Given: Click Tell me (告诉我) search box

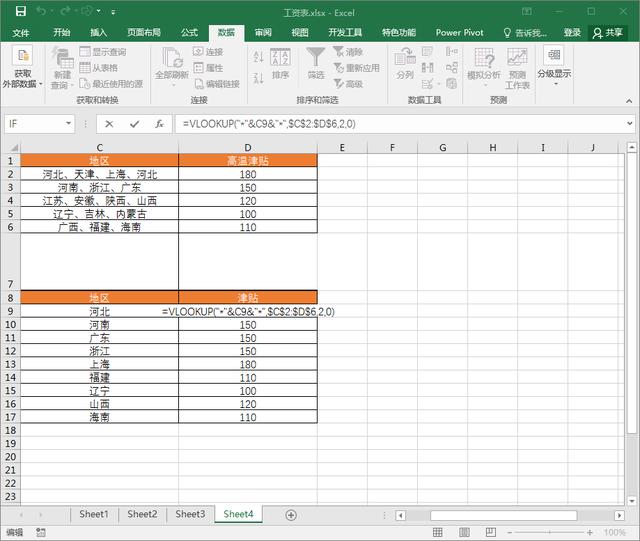Looking at the screenshot, I should [525, 33].
